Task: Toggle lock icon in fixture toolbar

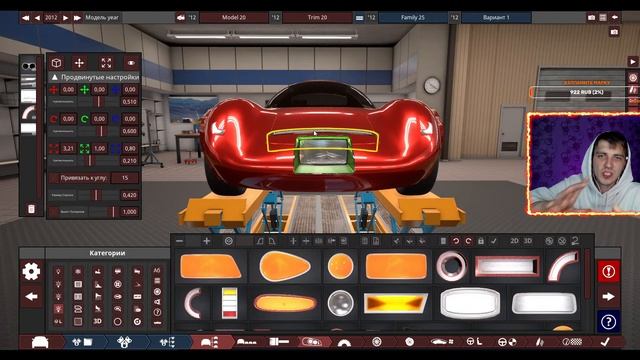Action: 481,241
